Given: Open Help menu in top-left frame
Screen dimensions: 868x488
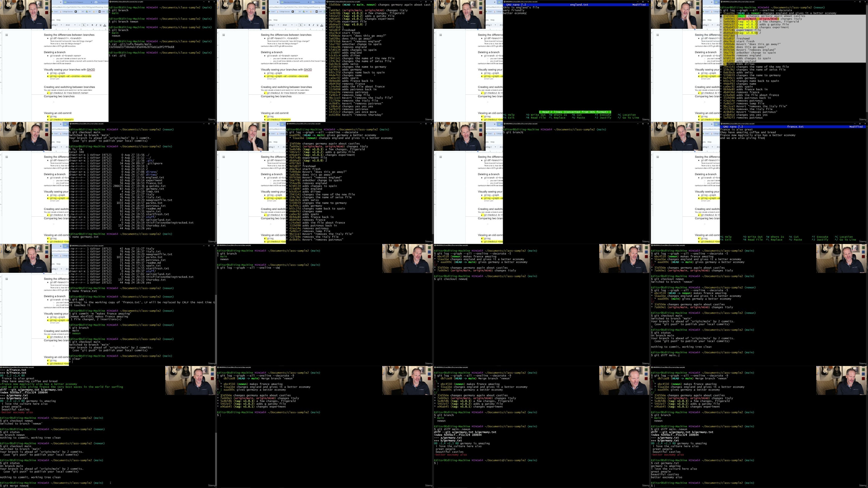Looking at the screenshot, I should 59,20.
